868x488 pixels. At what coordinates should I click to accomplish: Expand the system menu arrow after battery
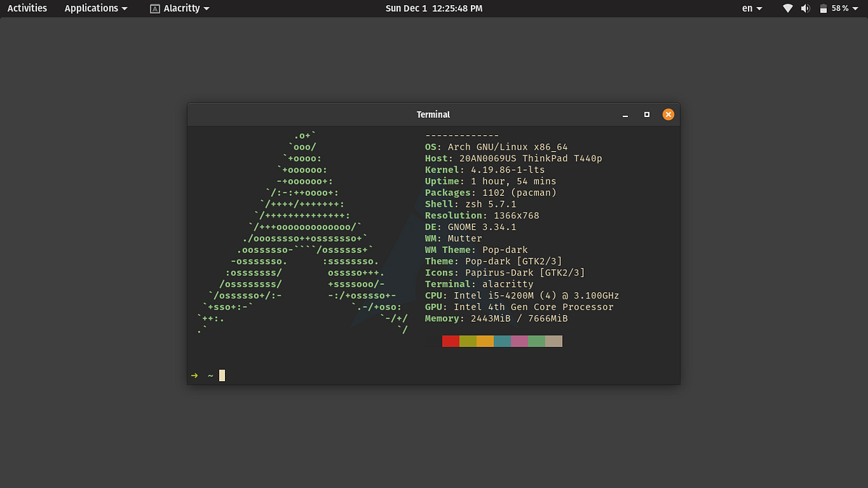coord(856,9)
